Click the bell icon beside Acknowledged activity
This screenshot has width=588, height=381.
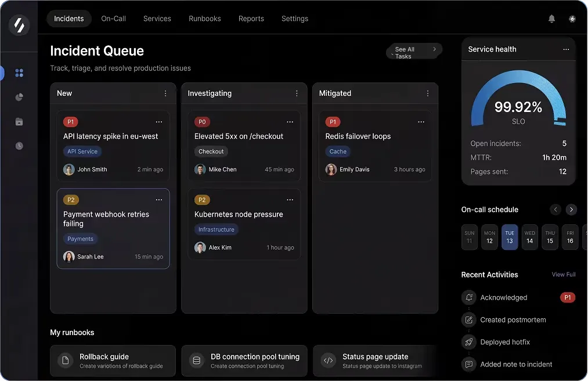pyautogui.click(x=468, y=297)
